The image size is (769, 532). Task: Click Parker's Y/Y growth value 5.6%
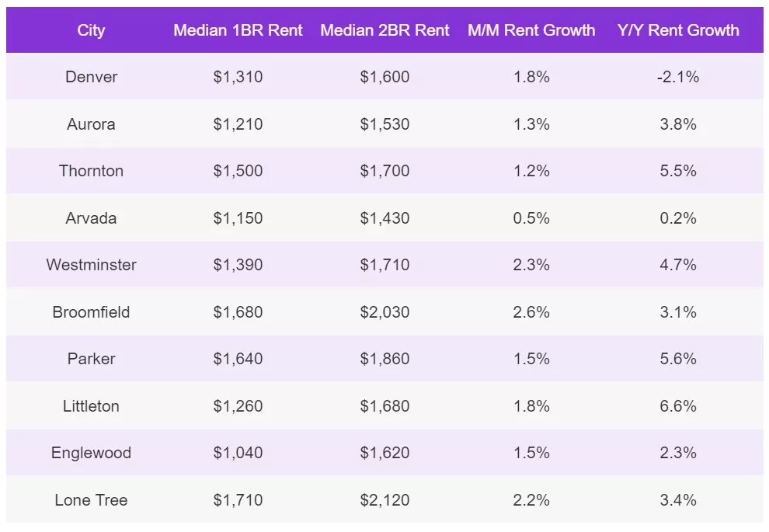pos(678,359)
